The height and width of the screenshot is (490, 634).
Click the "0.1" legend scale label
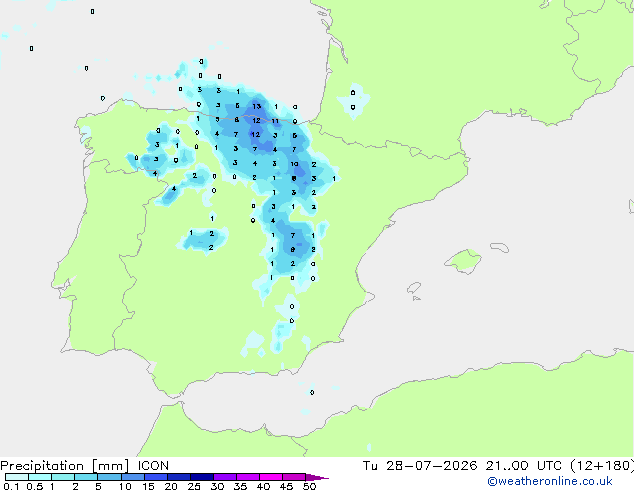tap(11, 486)
